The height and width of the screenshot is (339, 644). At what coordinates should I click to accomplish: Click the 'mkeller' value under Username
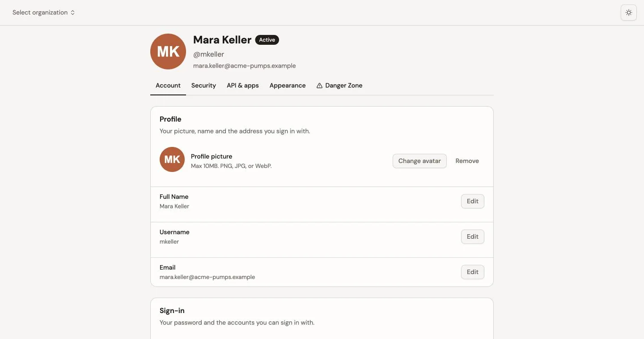pos(169,242)
